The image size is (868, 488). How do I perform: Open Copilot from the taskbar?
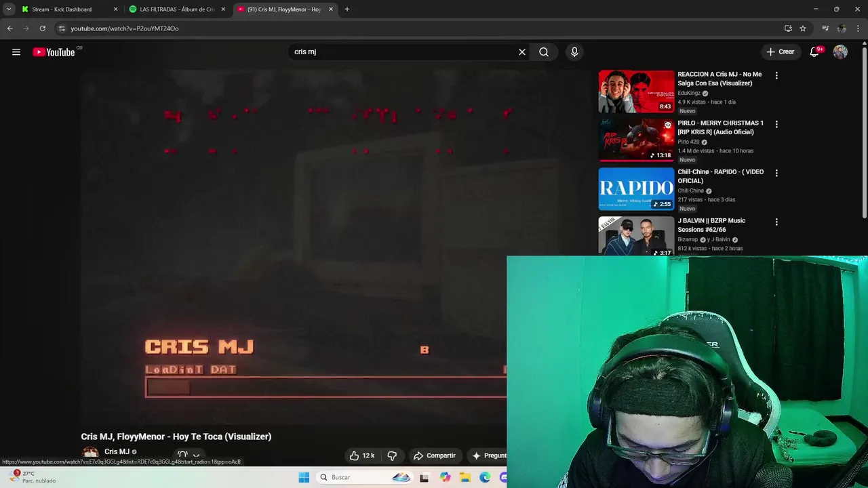coord(445,477)
